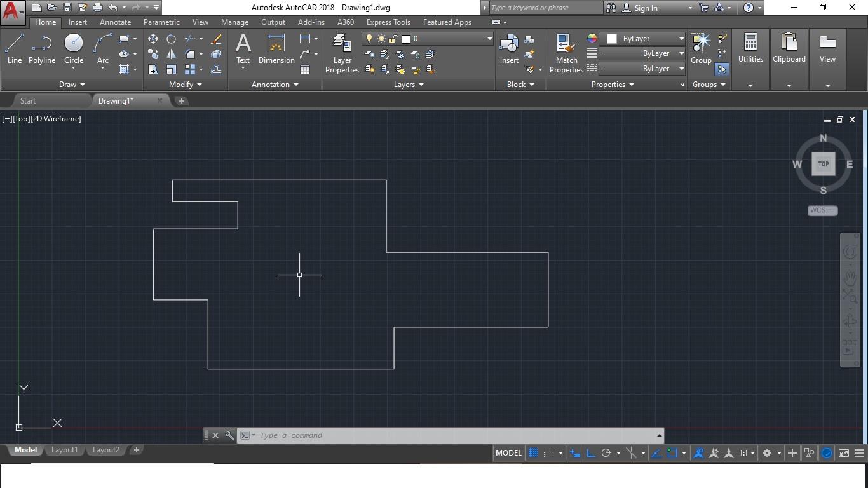Select the Scale tool

point(171,69)
